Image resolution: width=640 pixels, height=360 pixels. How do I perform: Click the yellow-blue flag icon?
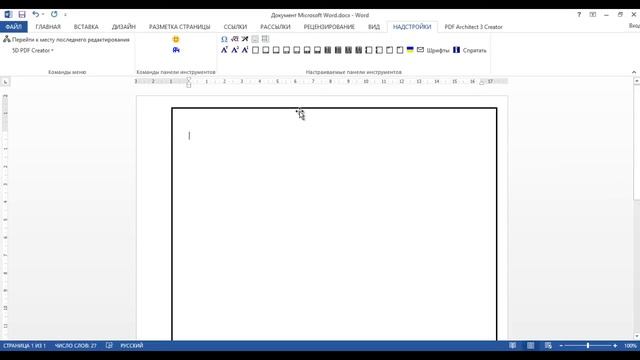(x=410, y=50)
